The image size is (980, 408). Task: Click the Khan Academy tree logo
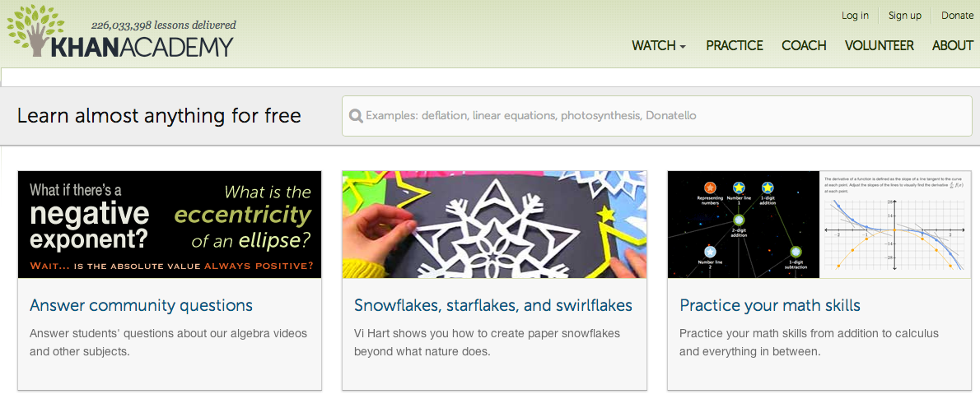click(x=35, y=31)
